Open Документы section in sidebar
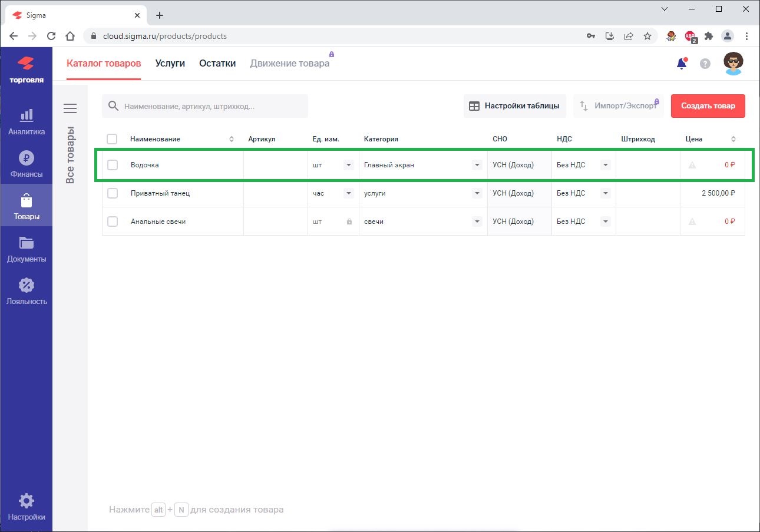Screen dimensions: 760x532 pos(27,248)
